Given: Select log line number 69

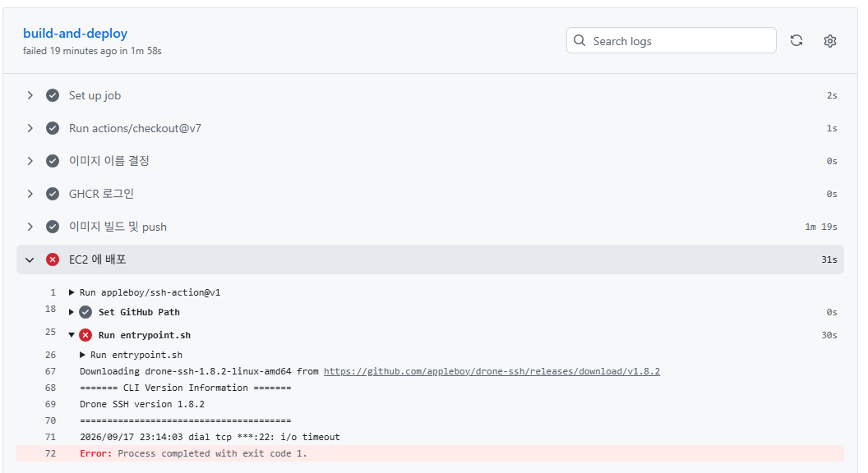Looking at the screenshot, I should 50,404.
